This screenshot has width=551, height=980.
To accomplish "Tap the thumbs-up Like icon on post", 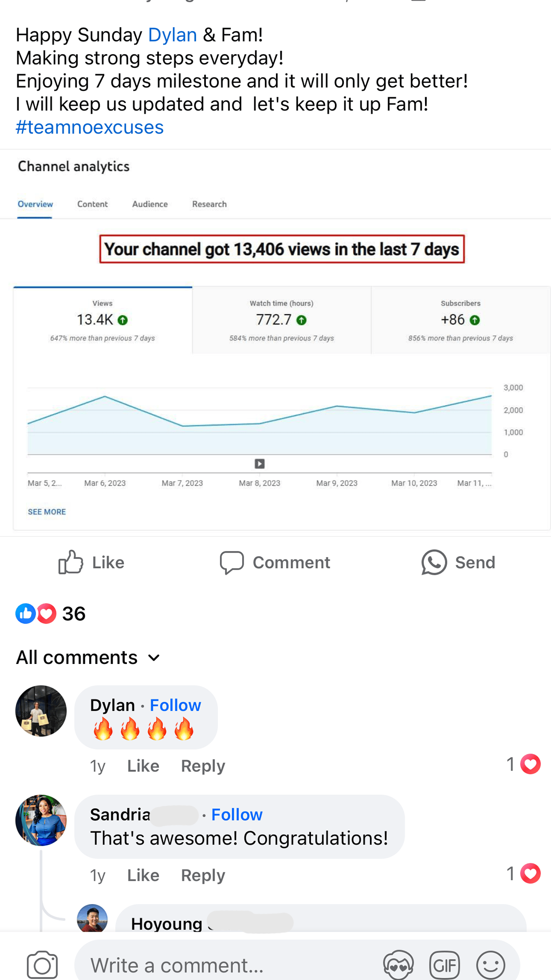I will pyautogui.click(x=71, y=562).
